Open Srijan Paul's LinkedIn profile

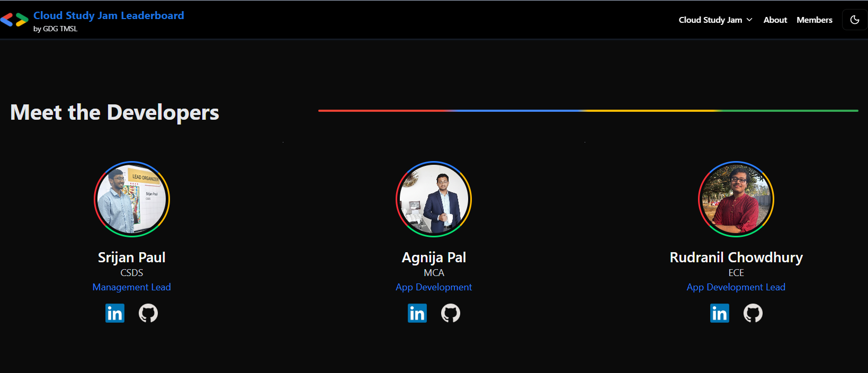115,313
